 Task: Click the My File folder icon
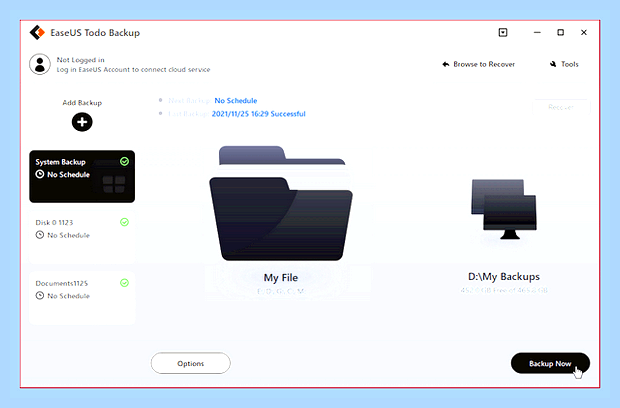click(x=281, y=203)
